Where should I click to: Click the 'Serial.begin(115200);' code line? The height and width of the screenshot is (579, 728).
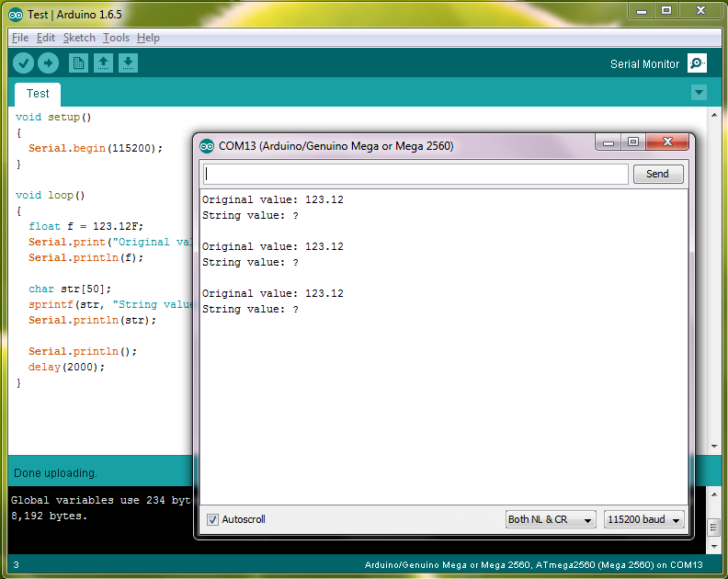[96, 149]
